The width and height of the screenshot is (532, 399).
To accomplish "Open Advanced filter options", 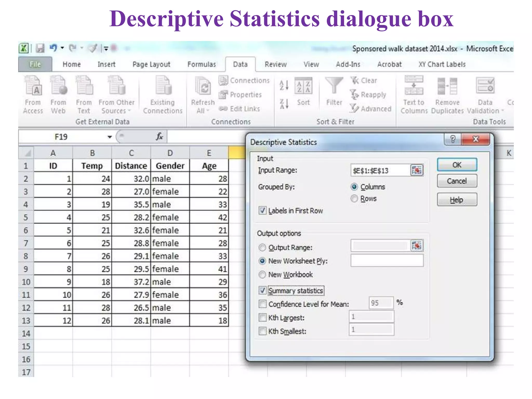I will pyautogui.click(x=370, y=109).
